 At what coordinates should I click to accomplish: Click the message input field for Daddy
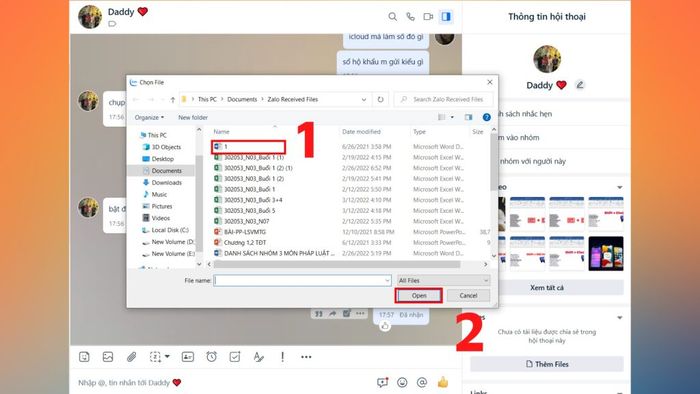(x=223, y=382)
